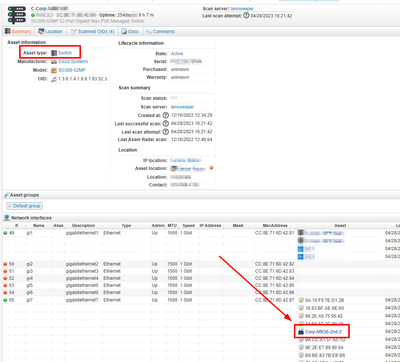400x362 pixels.
Task: Open the Comments tab
Action: pyautogui.click(x=160, y=31)
